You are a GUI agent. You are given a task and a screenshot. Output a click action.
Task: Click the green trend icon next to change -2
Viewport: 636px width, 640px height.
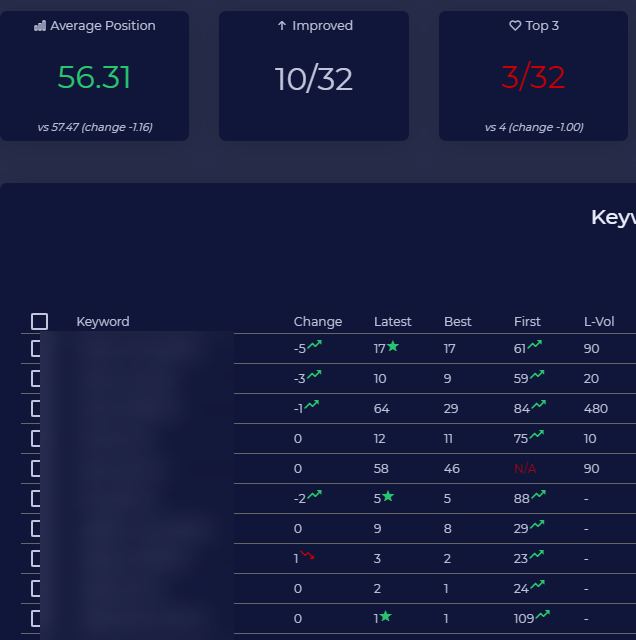(314, 495)
